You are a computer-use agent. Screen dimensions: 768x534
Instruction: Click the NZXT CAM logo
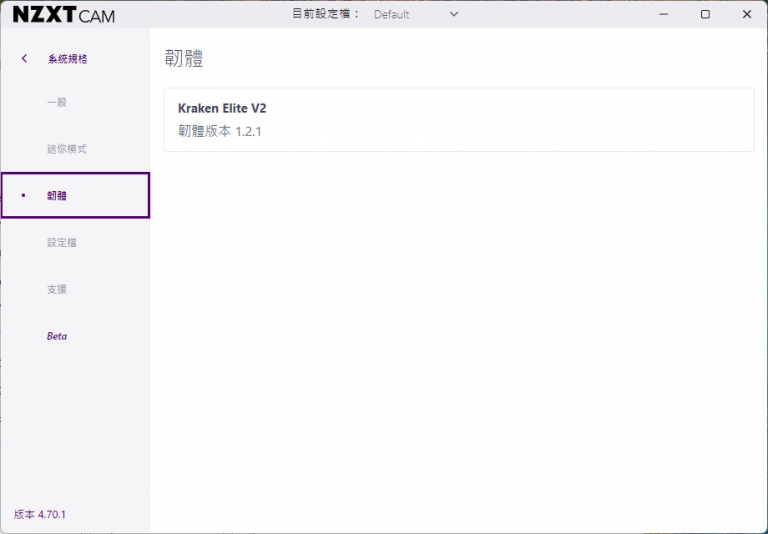point(64,15)
